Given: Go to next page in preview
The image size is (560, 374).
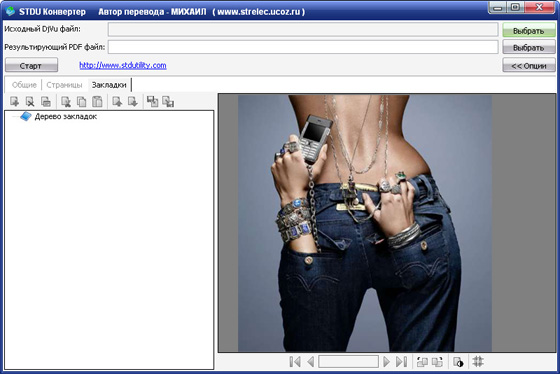Looking at the screenshot, I should click(x=386, y=361).
